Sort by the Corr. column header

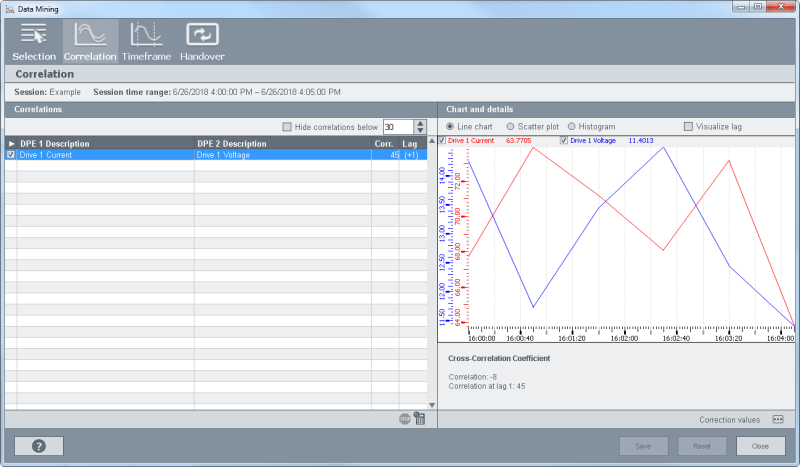click(384, 144)
